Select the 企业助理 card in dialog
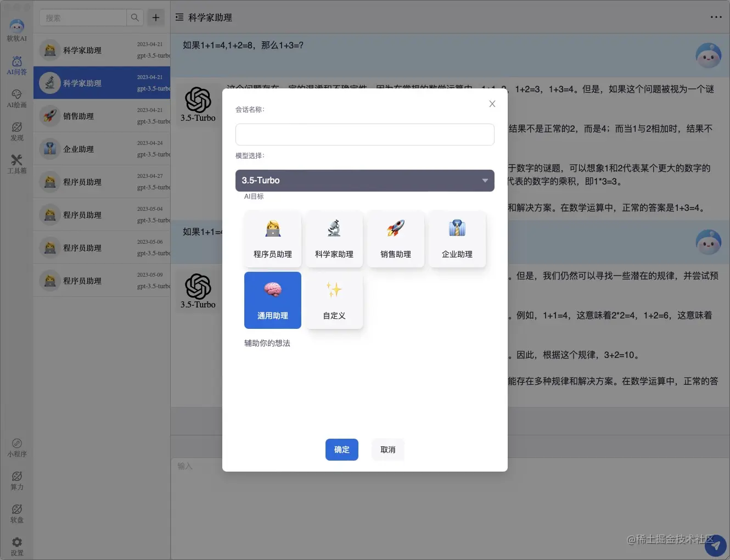 click(x=457, y=239)
